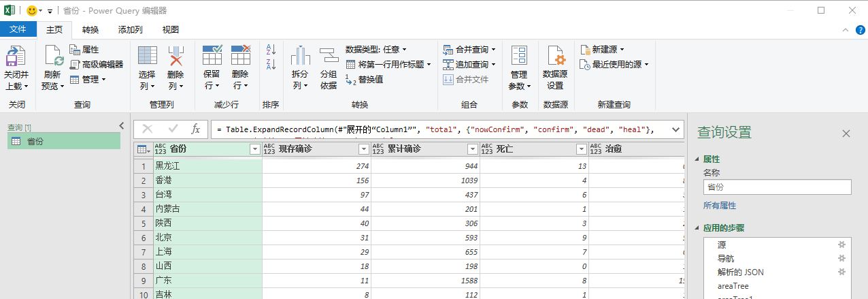Click the 分组依据 group by icon
The image size is (868, 299).
tap(329, 57)
